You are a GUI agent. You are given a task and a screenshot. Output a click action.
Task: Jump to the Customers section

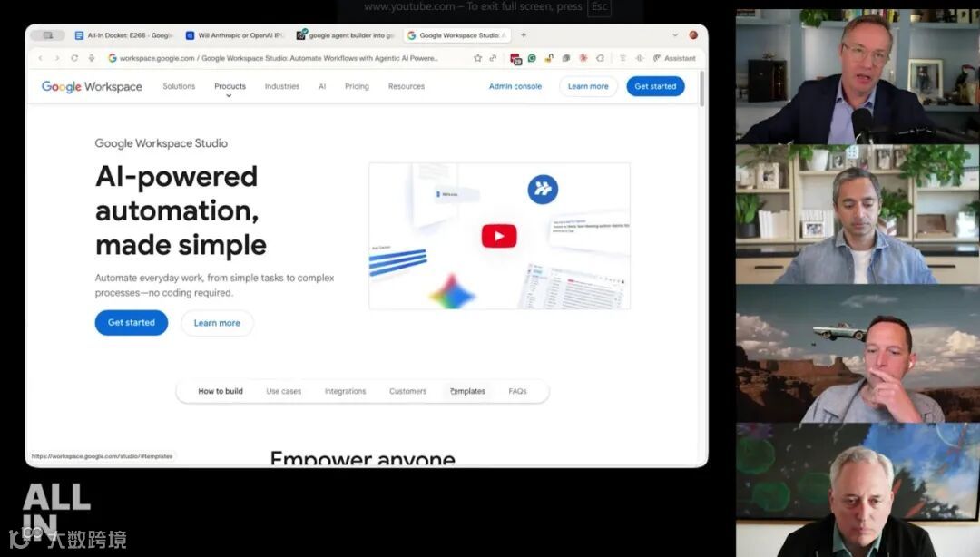coord(407,391)
